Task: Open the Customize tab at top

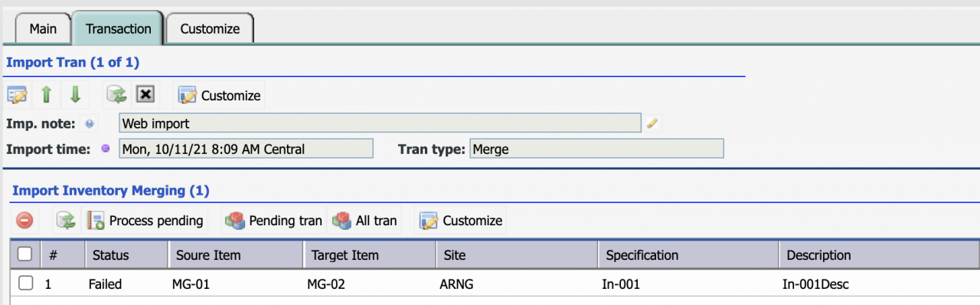Action: coord(210,28)
